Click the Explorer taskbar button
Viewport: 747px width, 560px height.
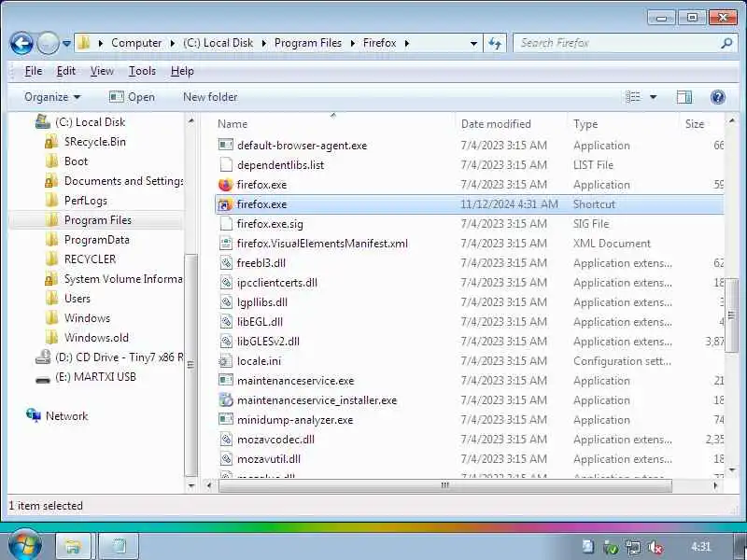click(x=73, y=546)
